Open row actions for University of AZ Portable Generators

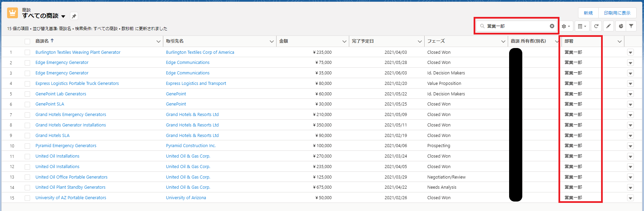click(630, 198)
